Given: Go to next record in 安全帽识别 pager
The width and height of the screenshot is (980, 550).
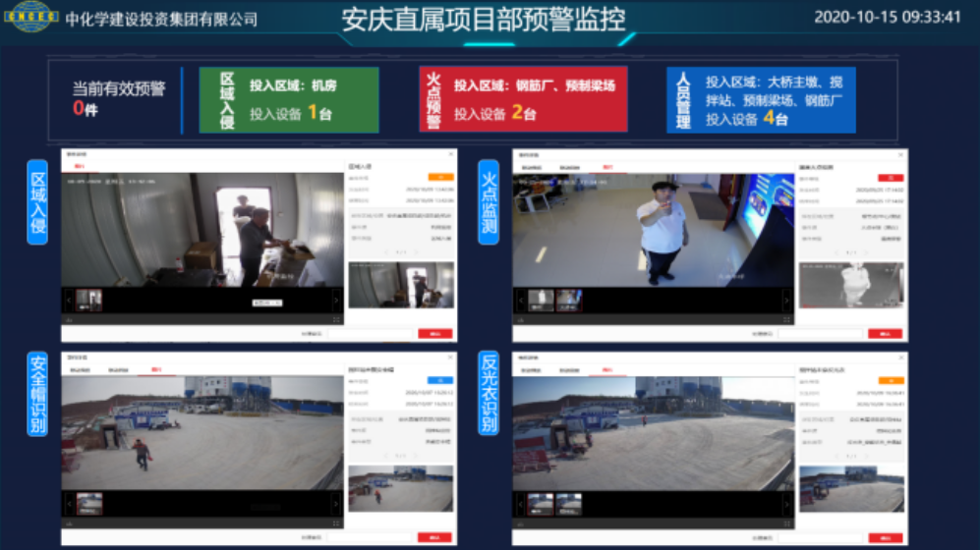Looking at the screenshot, I should click(416, 456).
